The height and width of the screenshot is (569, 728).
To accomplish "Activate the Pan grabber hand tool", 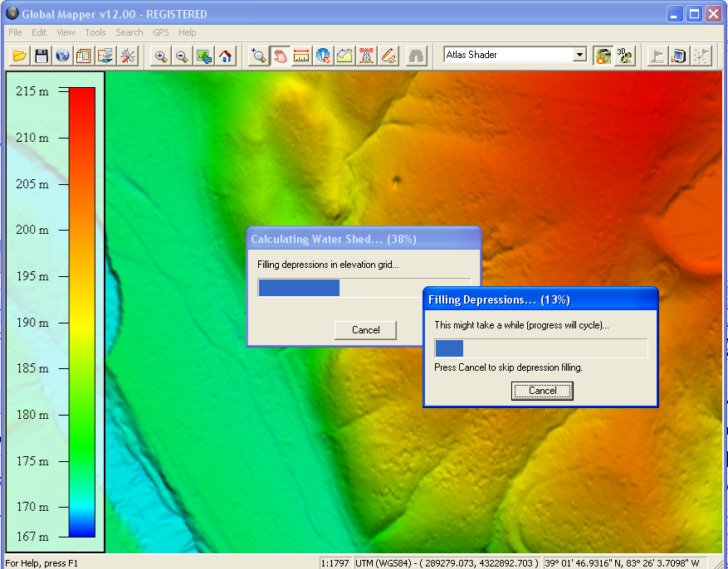I will point(279,56).
